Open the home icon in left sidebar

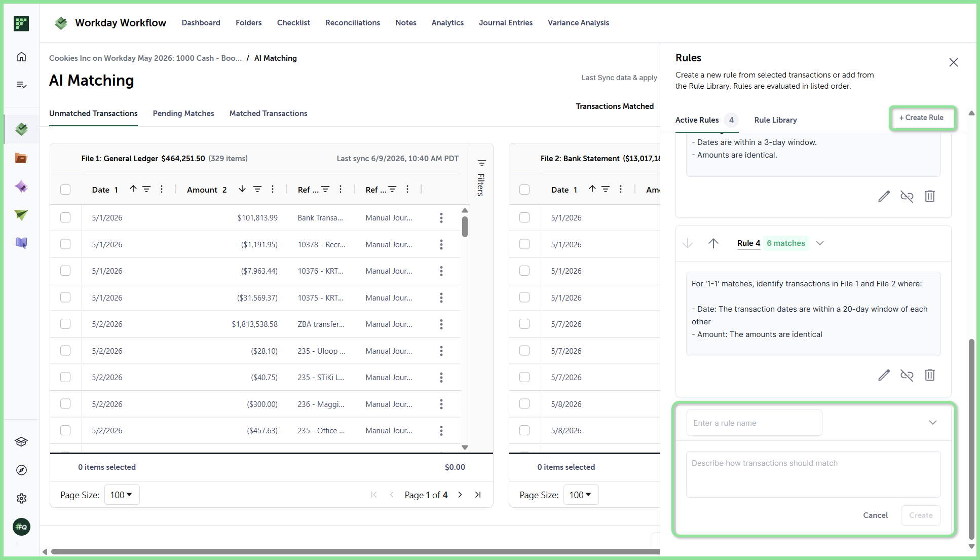pyautogui.click(x=21, y=57)
